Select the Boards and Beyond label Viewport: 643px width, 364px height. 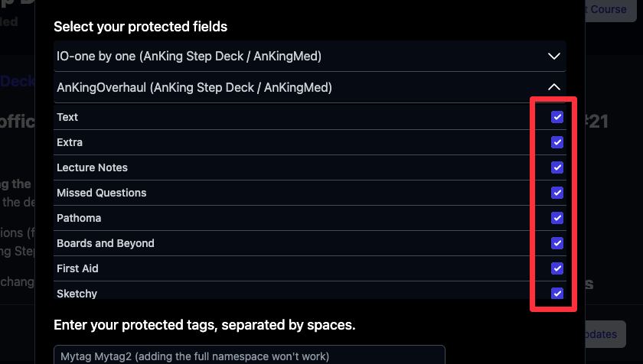pyautogui.click(x=106, y=243)
